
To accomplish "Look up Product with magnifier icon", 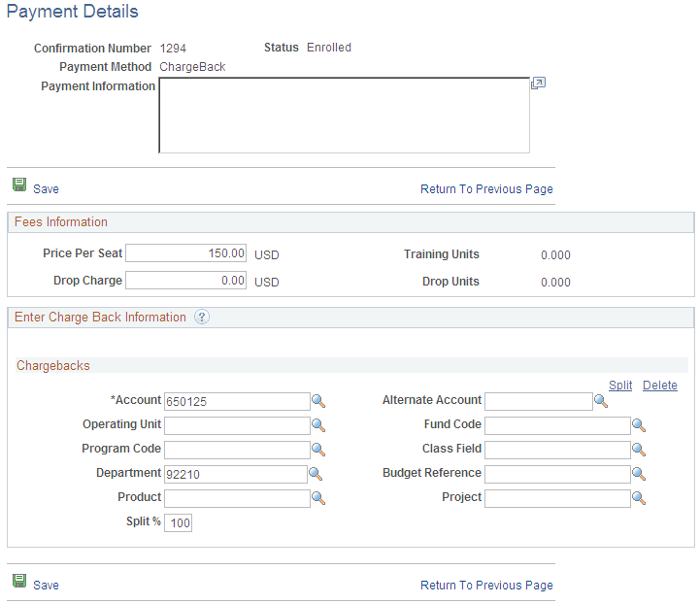I will coord(318,498).
